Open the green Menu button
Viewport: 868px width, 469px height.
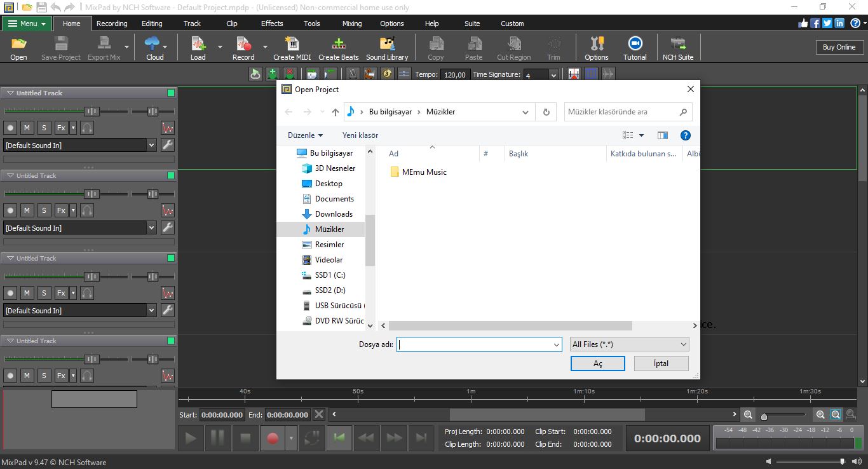pos(27,24)
